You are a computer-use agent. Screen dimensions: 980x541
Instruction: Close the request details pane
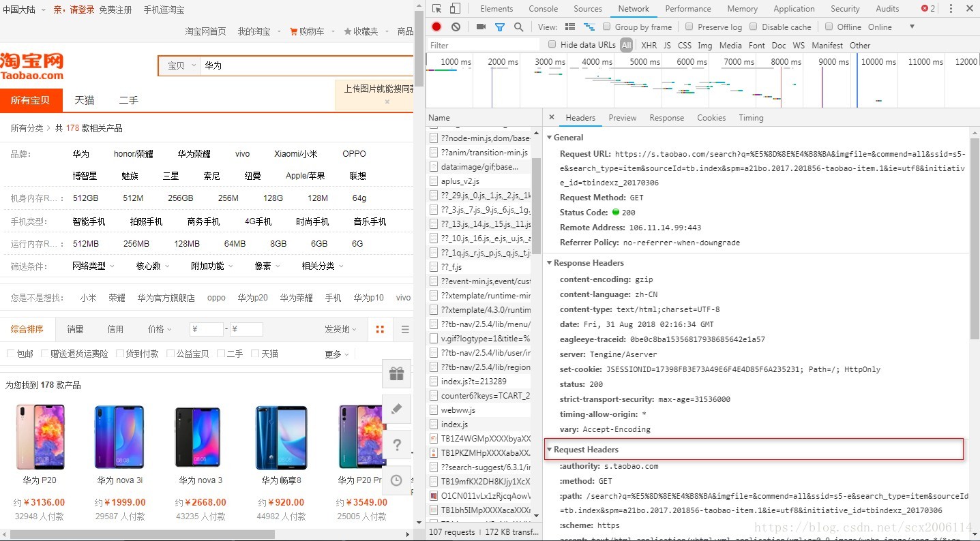552,117
